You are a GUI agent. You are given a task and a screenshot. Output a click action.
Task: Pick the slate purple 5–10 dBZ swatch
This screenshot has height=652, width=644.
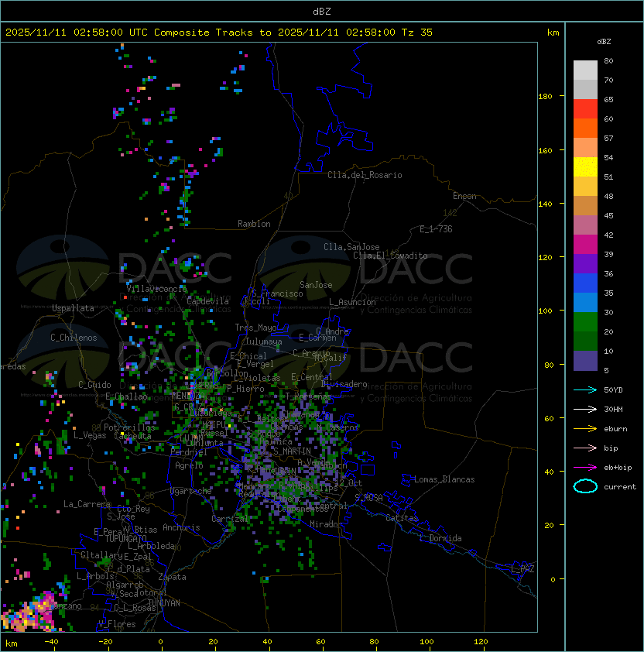[585, 361]
